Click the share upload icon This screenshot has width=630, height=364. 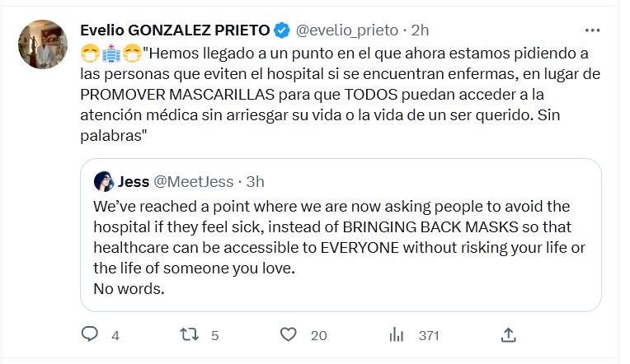point(509,335)
